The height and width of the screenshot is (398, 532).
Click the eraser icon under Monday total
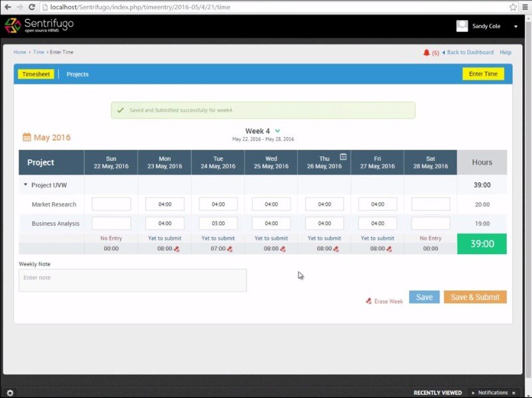[x=177, y=249]
